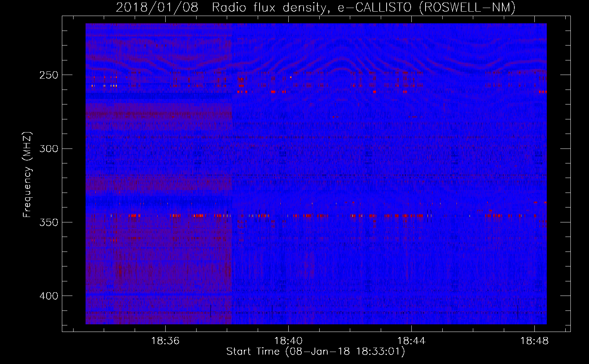Click the 18:44 time tick label
The height and width of the screenshot is (364, 589).
(x=411, y=341)
